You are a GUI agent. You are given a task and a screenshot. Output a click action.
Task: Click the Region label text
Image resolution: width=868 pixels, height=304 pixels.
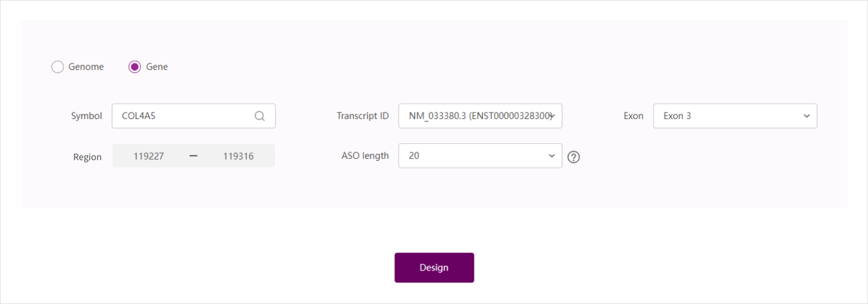tap(88, 157)
